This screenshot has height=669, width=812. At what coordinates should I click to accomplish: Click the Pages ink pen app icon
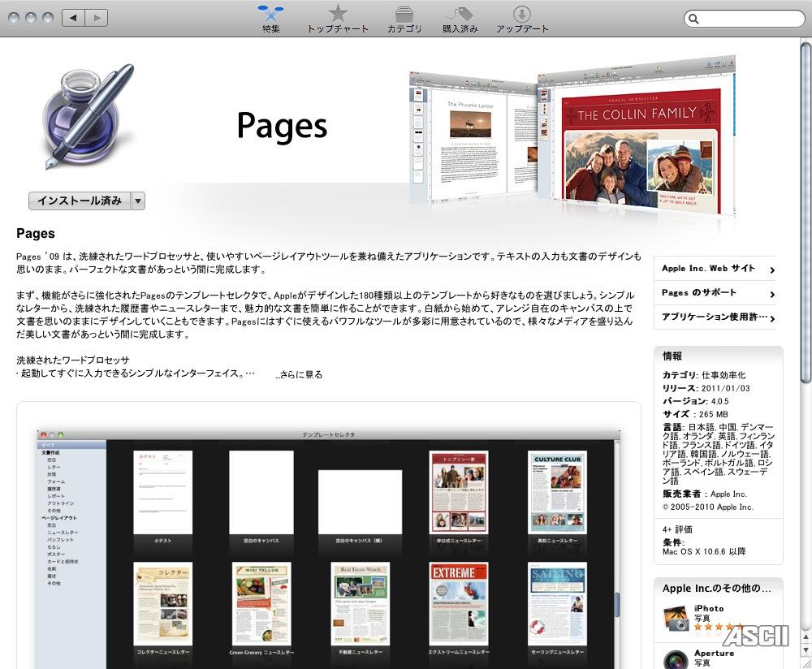pyautogui.click(x=88, y=116)
